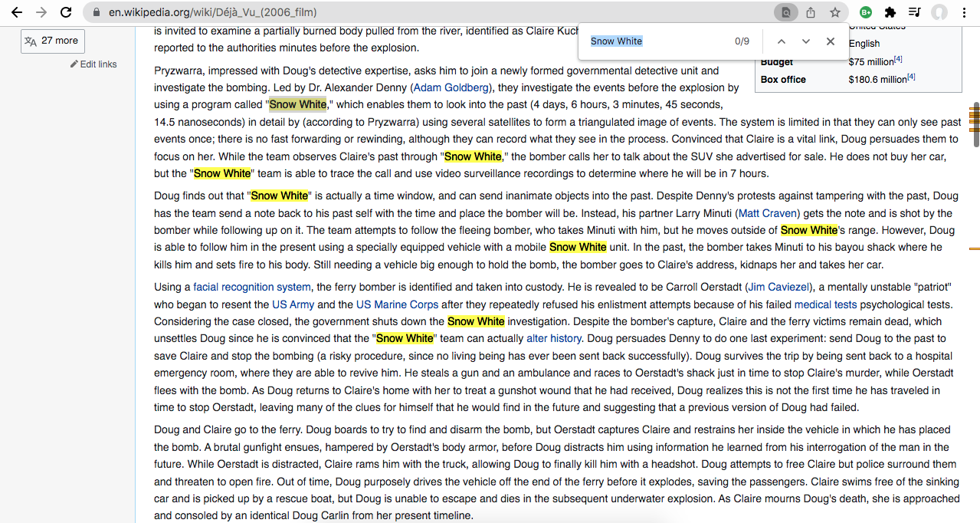
Task: Open the media controls icon
Action: click(915, 12)
